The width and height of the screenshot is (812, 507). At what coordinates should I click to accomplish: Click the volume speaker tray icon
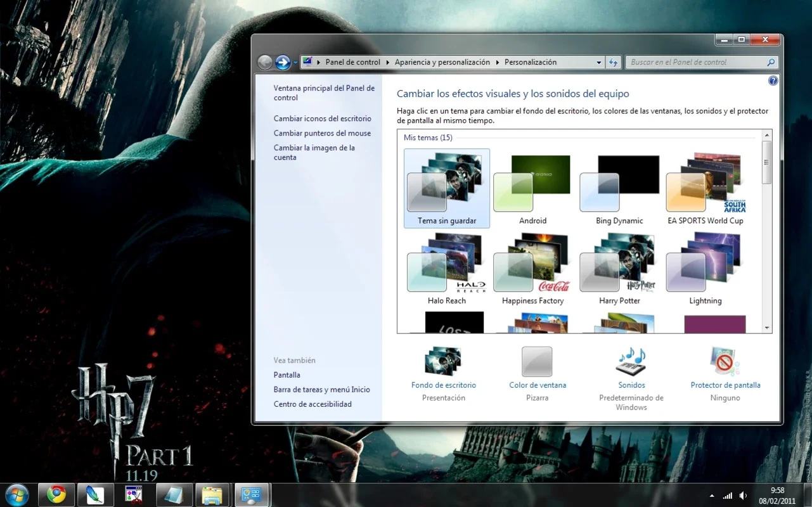(x=743, y=496)
